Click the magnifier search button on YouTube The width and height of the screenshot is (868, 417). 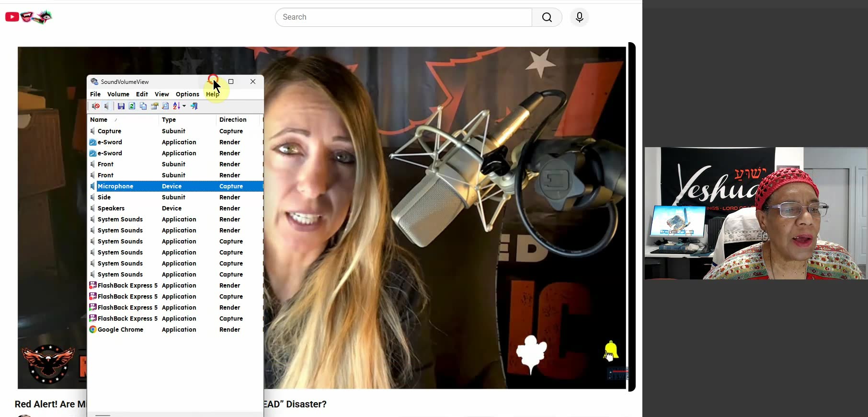[547, 17]
